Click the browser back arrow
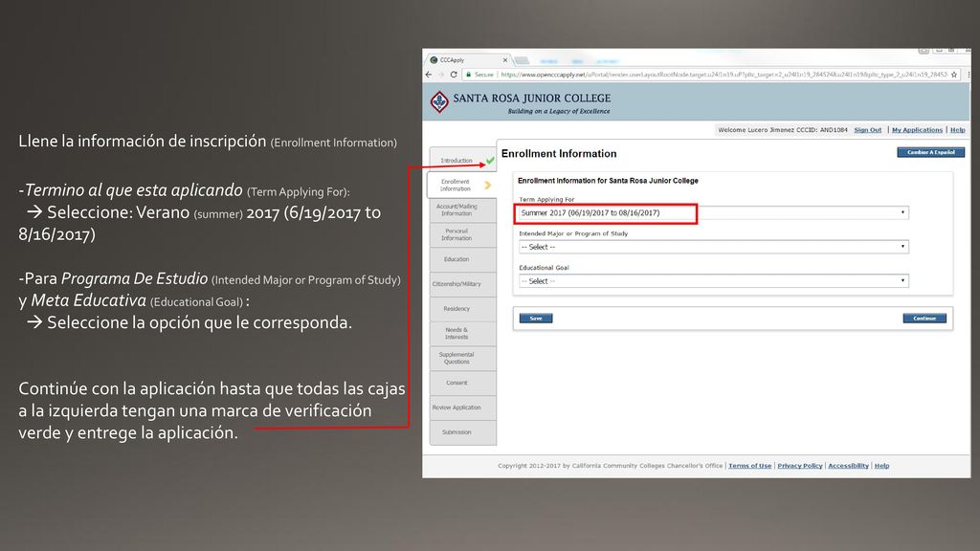This screenshot has width=980, height=551. (x=429, y=75)
